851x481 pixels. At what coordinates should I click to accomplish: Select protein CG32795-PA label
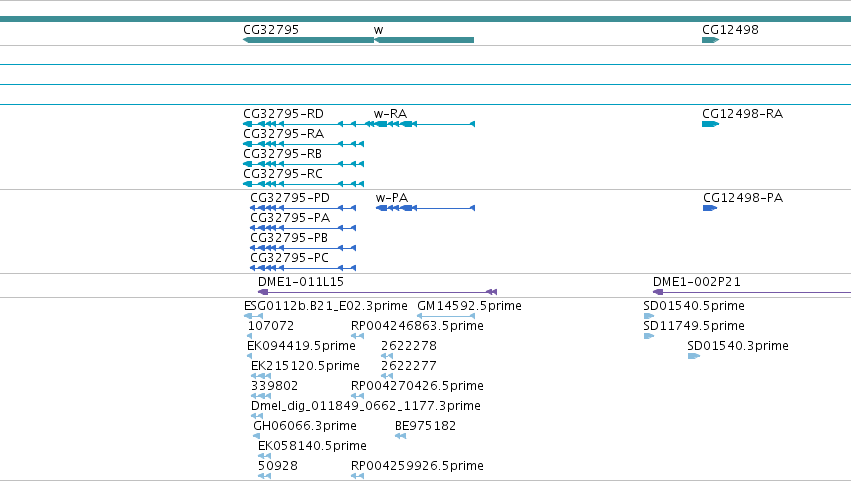(290, 218)
